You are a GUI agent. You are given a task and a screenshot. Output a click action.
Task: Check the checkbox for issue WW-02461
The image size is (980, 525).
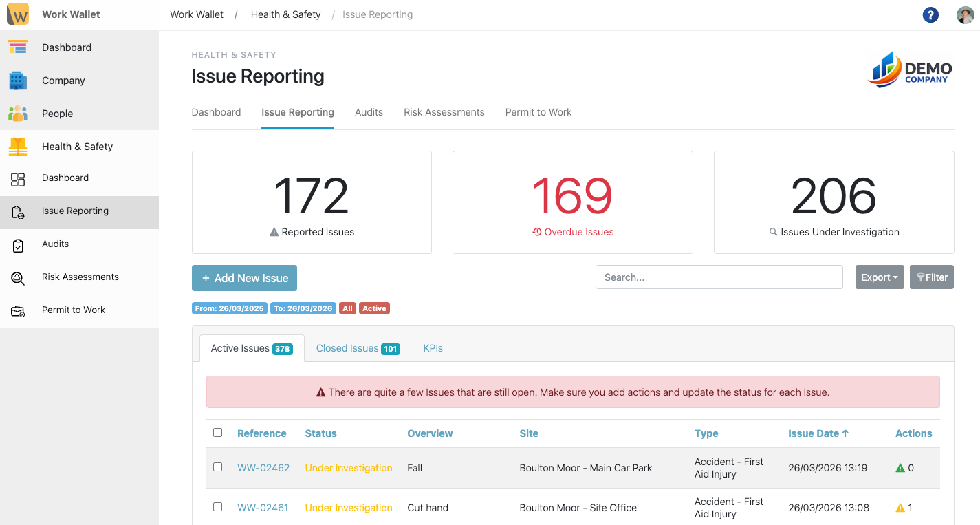point(218,506)
